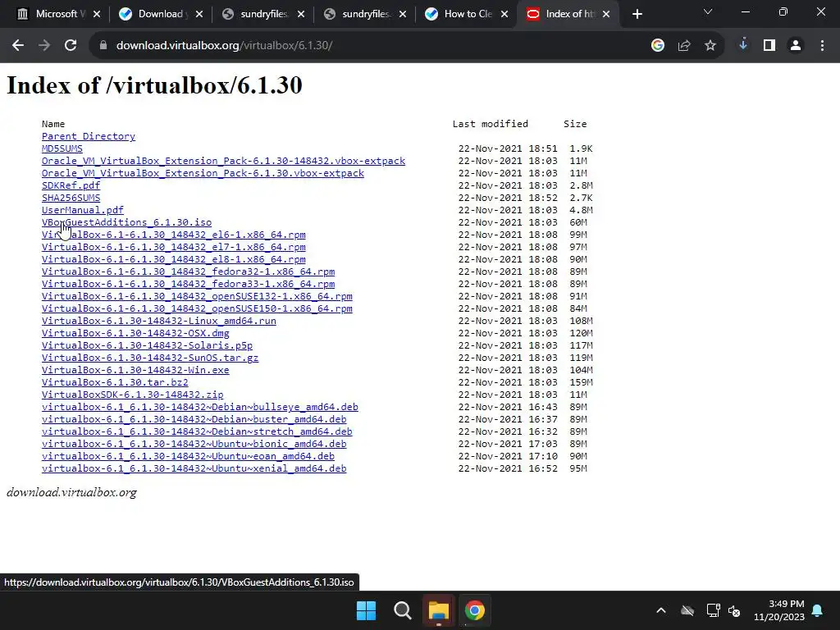The height and width of the screenshot is (630, 840).
Task: Switch to the How to Cle tab
Action: pyautogui.click(x=459, y=15)
